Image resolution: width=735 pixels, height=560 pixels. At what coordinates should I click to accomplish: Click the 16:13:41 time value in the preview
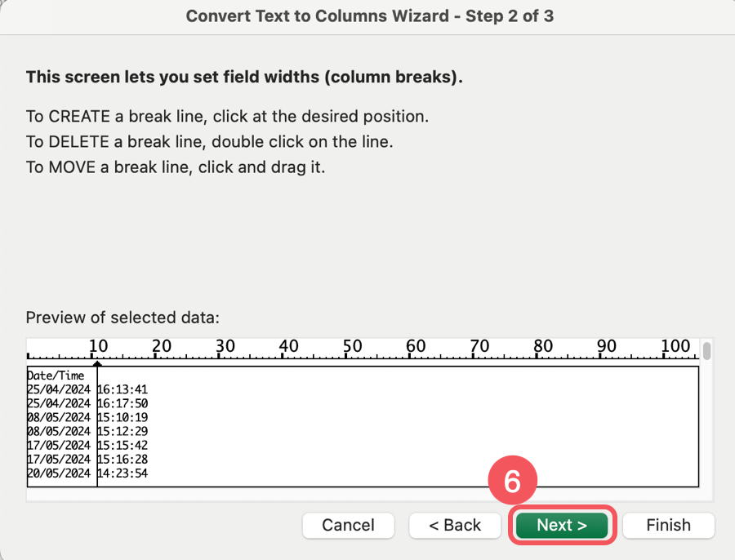tap(122, 390)
